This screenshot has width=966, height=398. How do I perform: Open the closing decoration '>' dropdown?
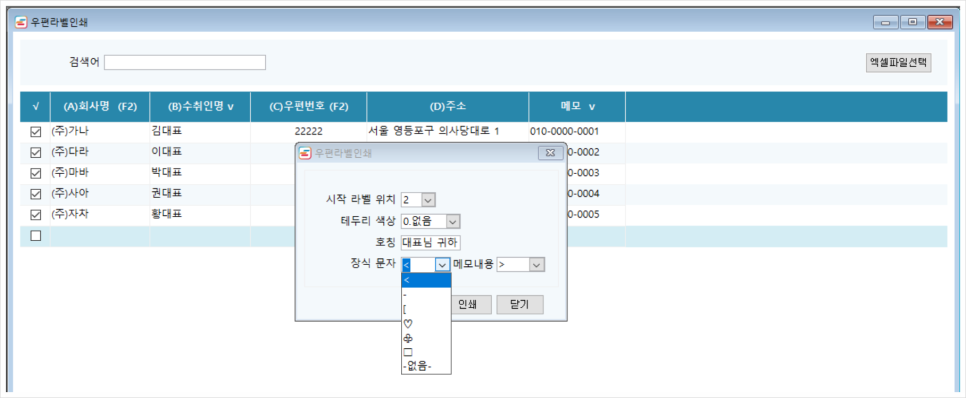537,264
